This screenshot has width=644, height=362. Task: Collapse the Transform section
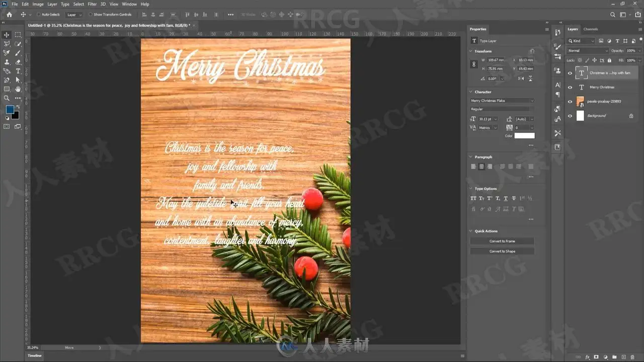tap(471, 51)
